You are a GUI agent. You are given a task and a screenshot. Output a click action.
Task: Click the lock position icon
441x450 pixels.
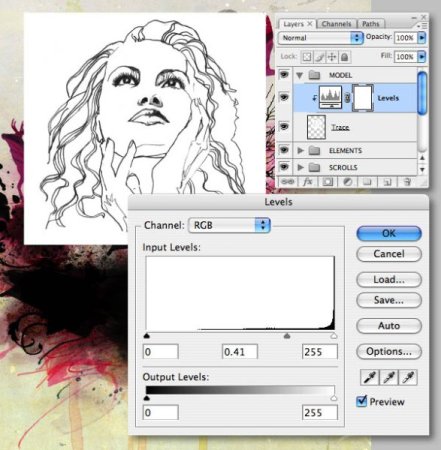(x=332, y=57)
